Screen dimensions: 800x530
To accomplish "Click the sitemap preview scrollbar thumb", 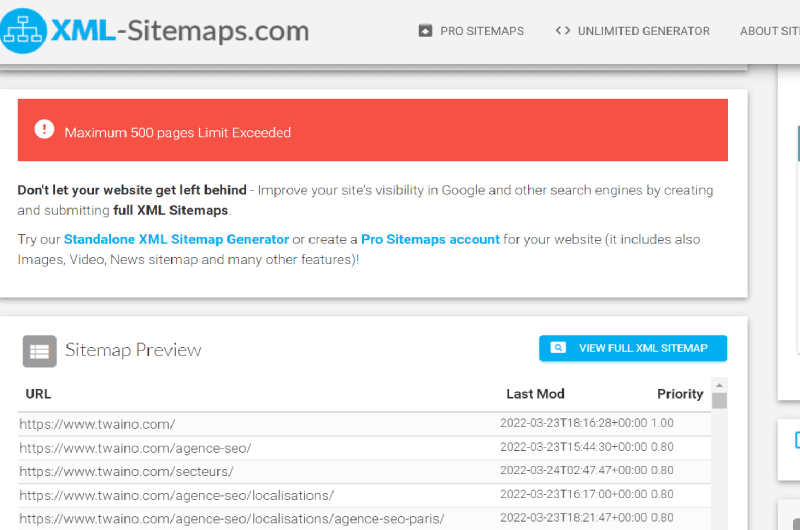I will pyautogui.click(x=719, y=400).
